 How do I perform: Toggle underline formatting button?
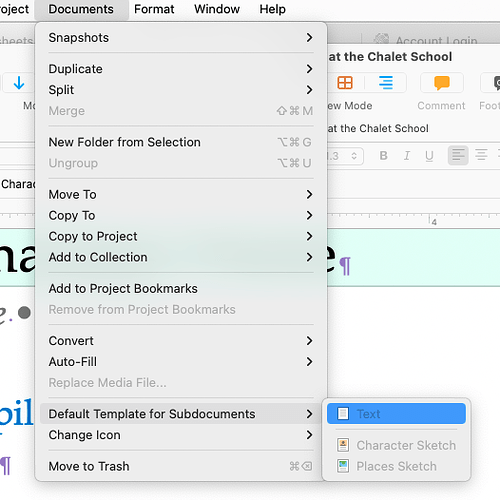point(429,155)
